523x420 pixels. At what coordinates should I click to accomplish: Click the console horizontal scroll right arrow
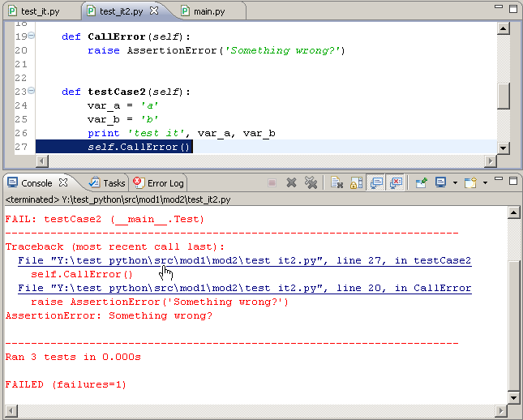click(501, 411)
